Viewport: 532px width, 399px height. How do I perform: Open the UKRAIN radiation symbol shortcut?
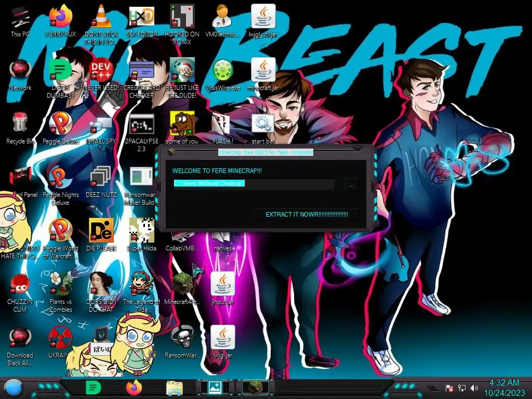pyautogui.click(x=60, y=343)
